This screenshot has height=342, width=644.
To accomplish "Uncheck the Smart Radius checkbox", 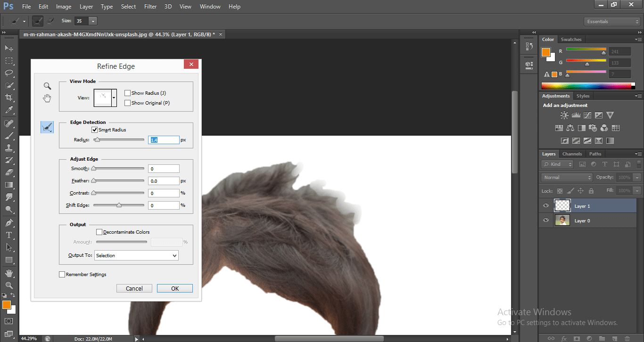I will pos(95,130).
